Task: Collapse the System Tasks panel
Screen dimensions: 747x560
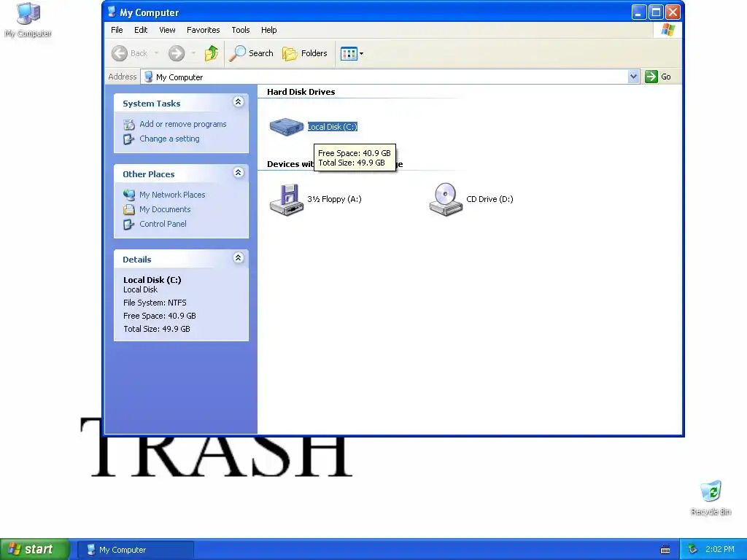Action: coord(239,102)
